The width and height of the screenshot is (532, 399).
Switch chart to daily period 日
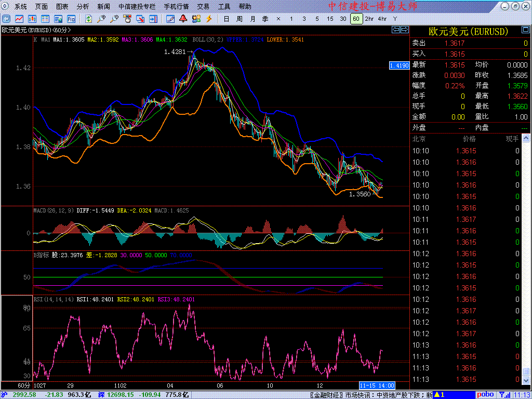(226, 19)
